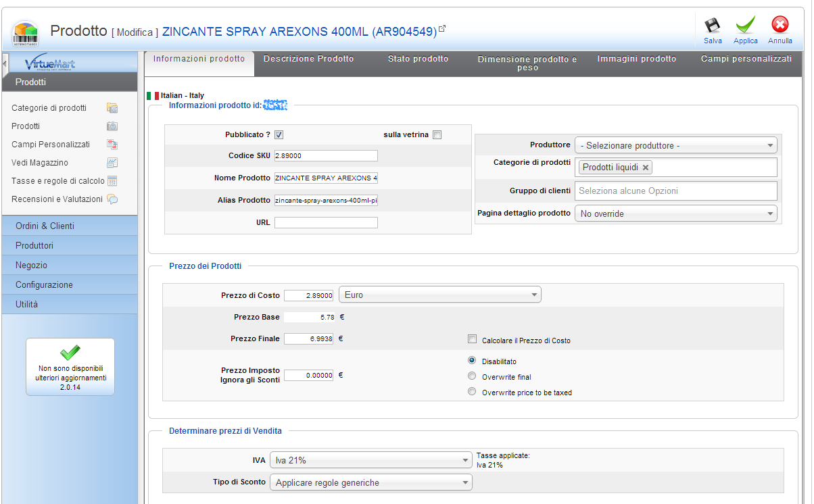This screenshot has height=504, width=814.
Task: Toggle the Pubblicato checkbox
Action: [x=279, y=134]
